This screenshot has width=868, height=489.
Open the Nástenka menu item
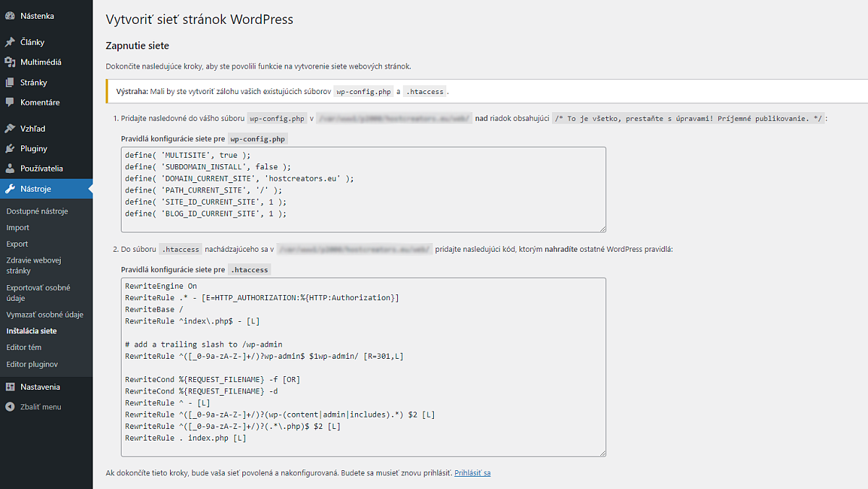point(46,16)
